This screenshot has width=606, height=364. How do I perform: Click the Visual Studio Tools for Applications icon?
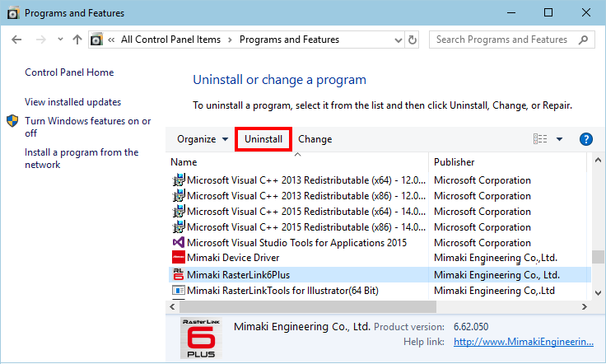(178, 243)
